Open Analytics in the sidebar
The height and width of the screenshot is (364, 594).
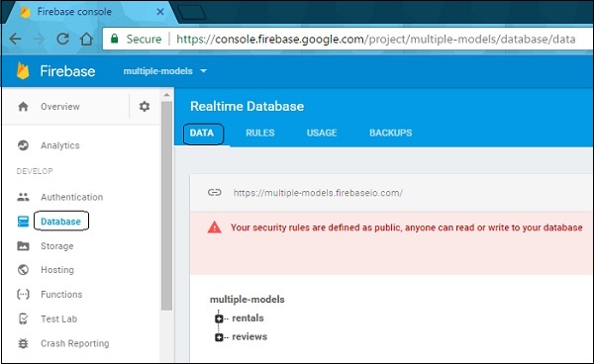click(x=60, y=145)
